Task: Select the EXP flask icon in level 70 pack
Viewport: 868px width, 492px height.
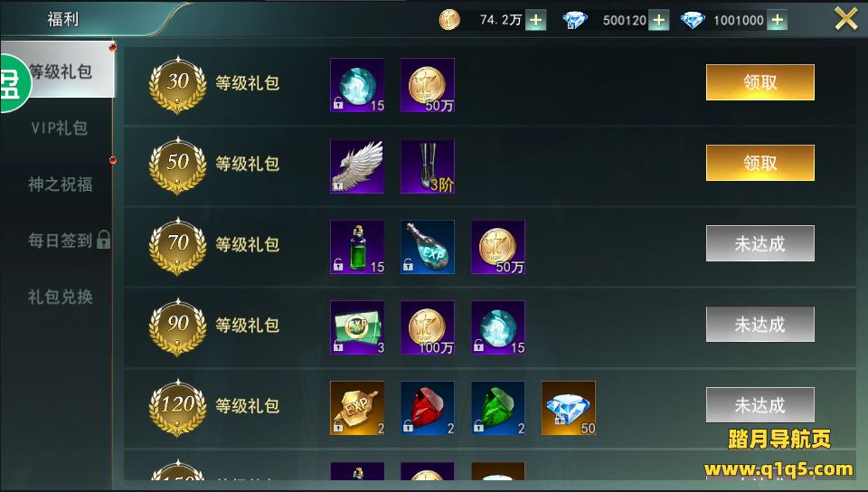Action: 428,247
